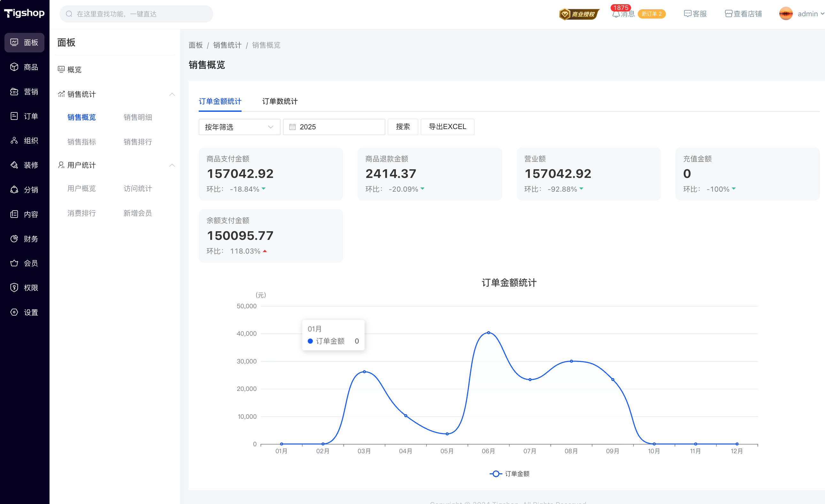Click the 搜索 search button
Image resolution: width=825 pixels, height=504 pixels.
click(403, 127)
